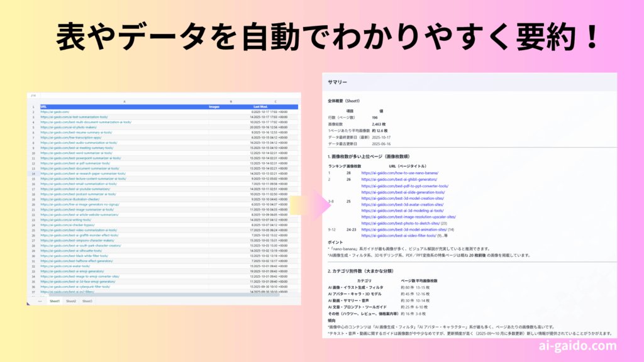
Task: Select row 14 header
Action: (33, 173)
